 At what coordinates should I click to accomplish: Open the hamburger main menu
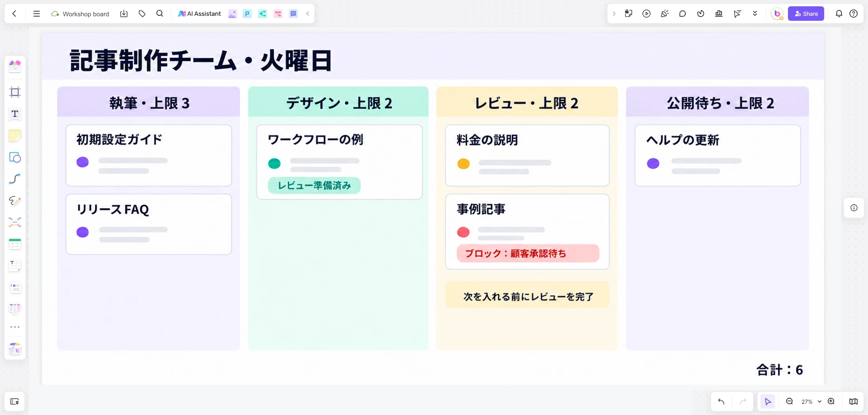[37, 14]
